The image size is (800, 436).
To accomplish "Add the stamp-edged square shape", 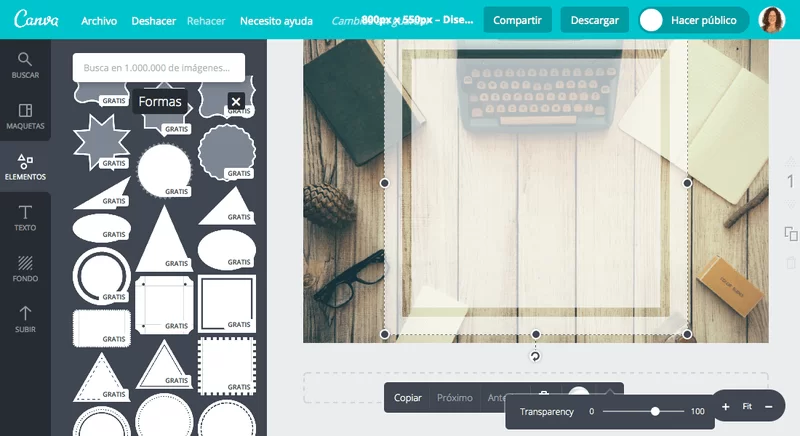I will click(227, 366).
